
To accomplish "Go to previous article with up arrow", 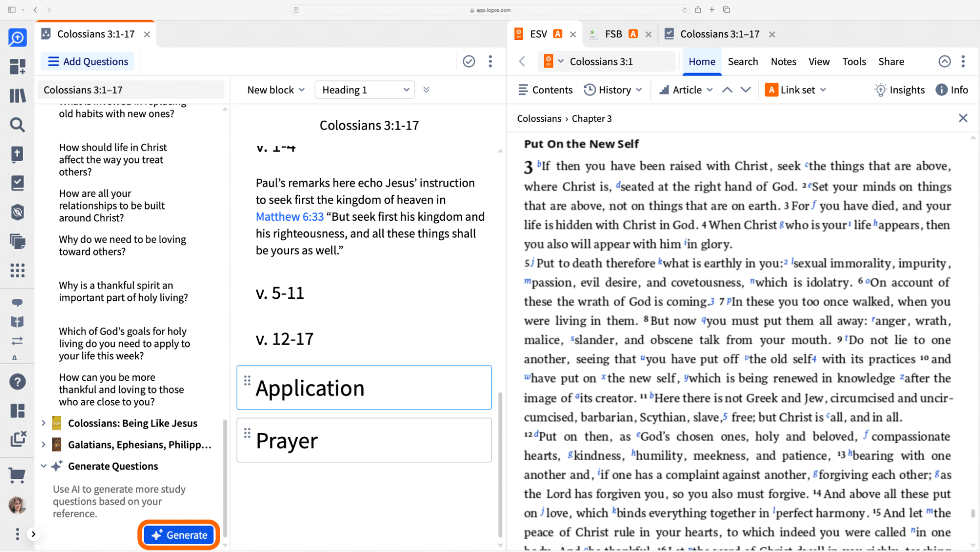I will tap(728, 90).
